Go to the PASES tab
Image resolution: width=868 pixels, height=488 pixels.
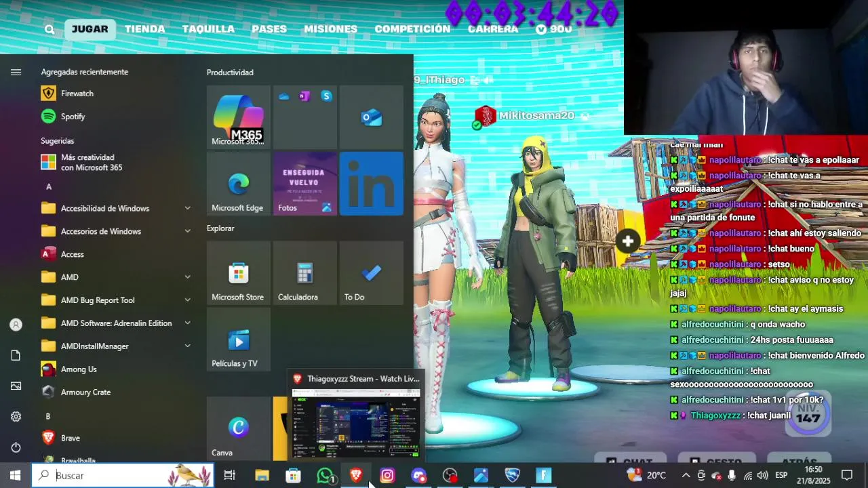(269, 29)
